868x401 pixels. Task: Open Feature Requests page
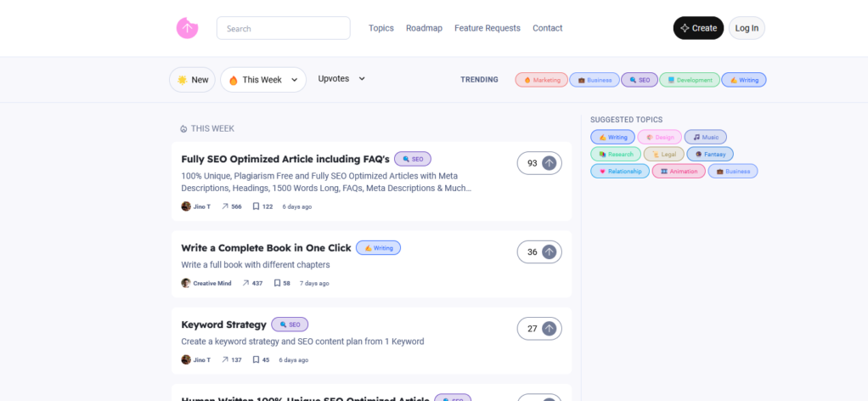point(488,28)
